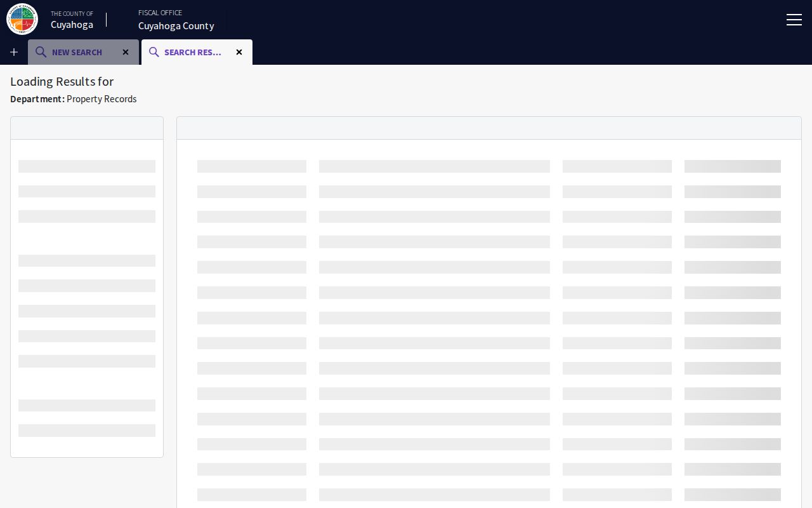812x508 pixels.
Task: Add a new tab with plus icon
Action: pyautogui.click(x=14, y=52)
